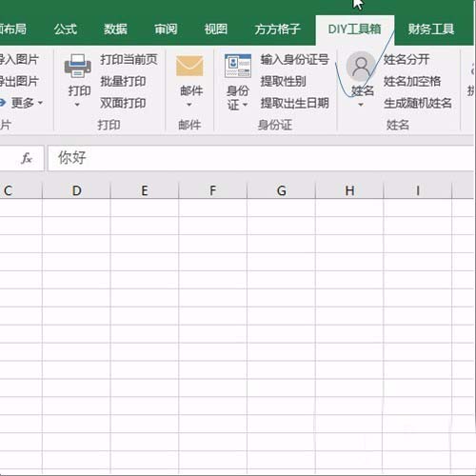The height and width of the screenshot is (476, 476).
Task: Click 输入身份证号 button
Action: 295,59
